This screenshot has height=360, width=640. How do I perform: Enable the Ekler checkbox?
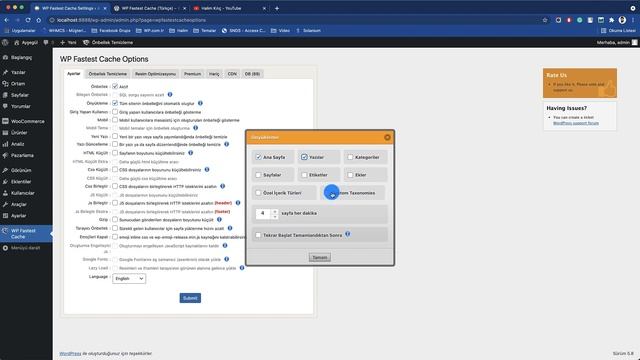350,175
